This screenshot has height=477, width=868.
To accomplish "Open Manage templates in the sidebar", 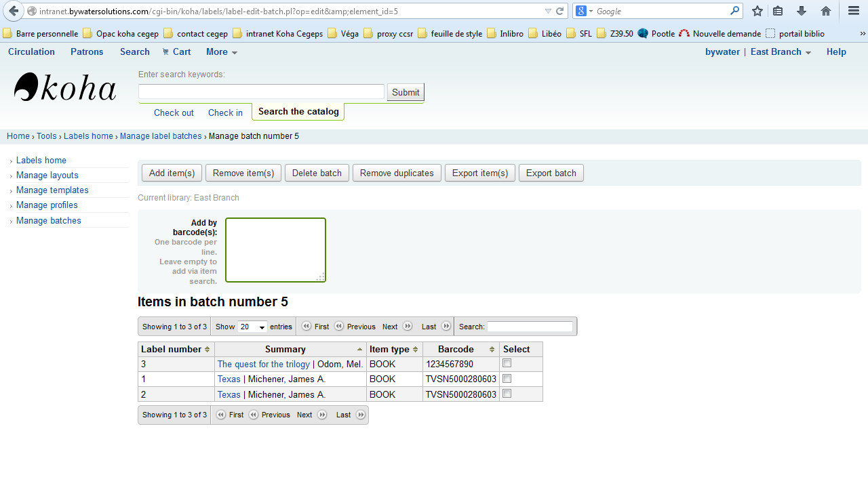I will (x=52, y=190).
